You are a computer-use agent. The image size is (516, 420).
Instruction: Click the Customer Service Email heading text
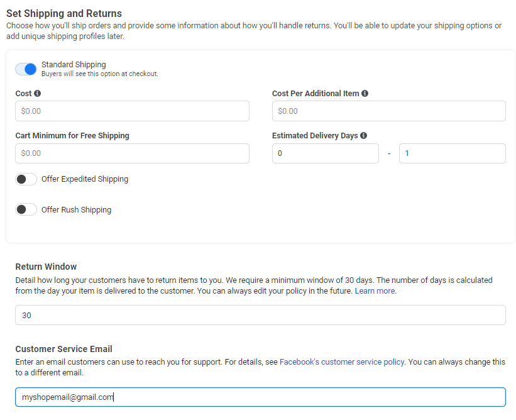[63, 349]
